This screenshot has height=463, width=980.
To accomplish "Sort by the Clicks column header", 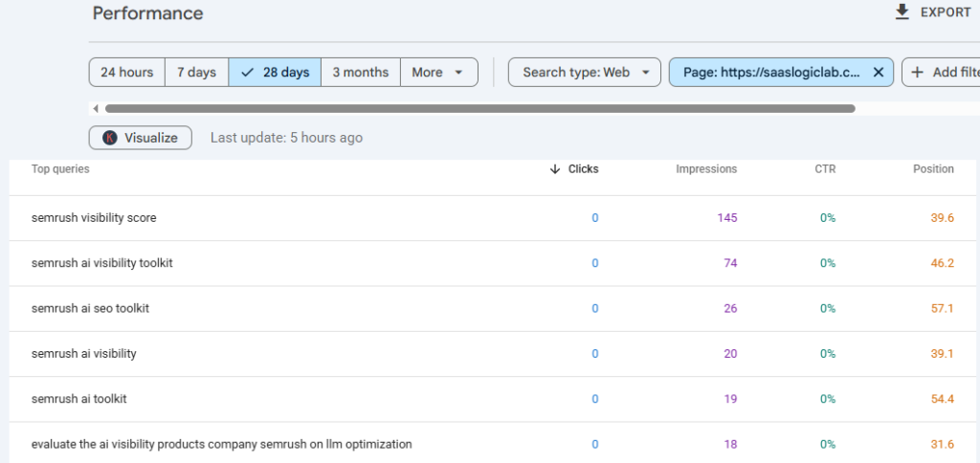I will (583, 169).
